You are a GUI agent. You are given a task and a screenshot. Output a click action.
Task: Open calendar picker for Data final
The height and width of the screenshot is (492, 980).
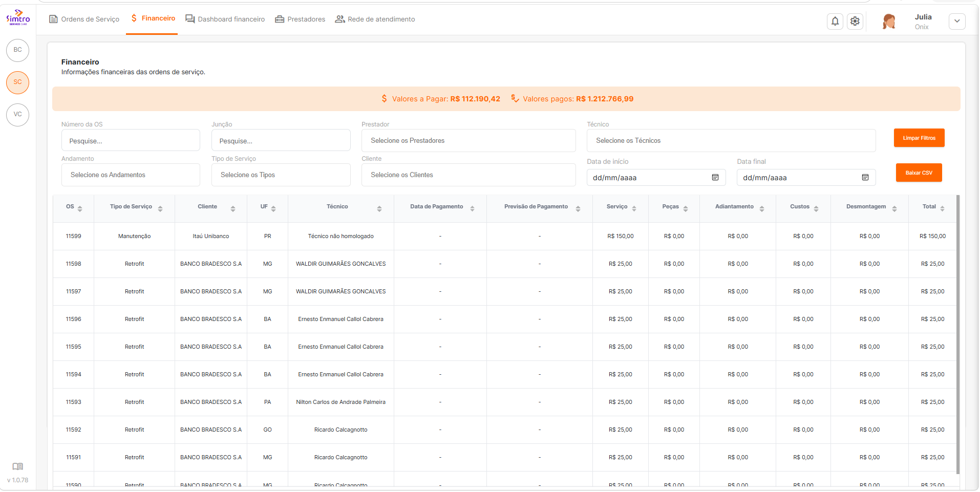point(865,177)
